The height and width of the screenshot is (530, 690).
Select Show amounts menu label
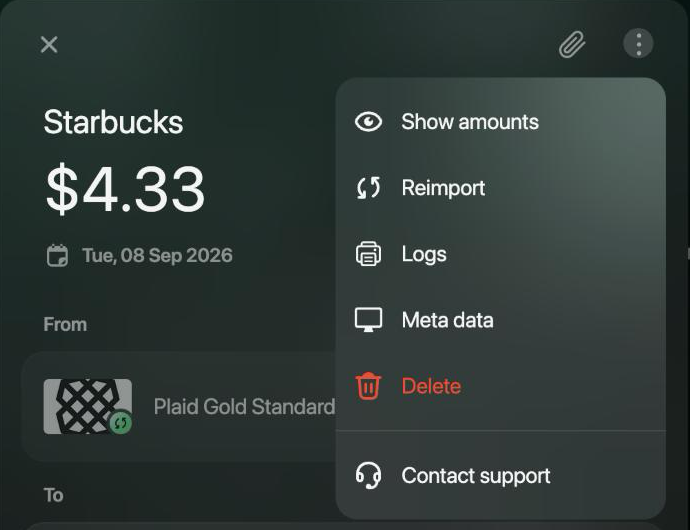[x=470, y=121]
